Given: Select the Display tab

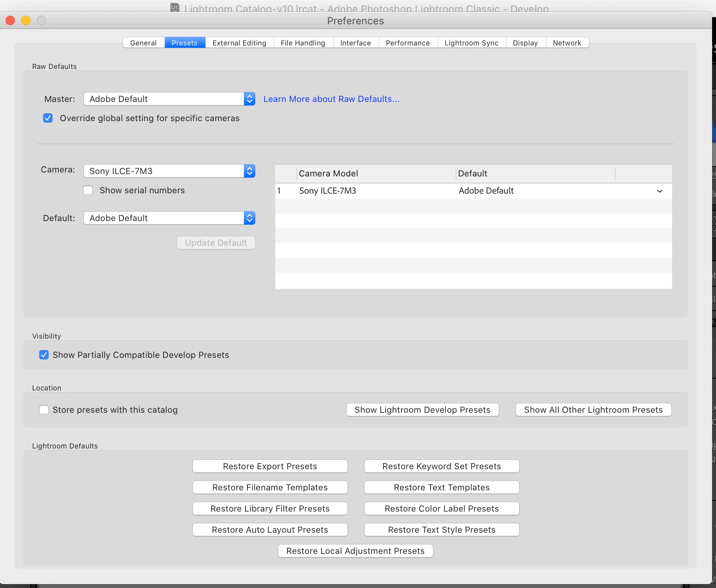Looking at the screenshot, I should click(525, 43).
